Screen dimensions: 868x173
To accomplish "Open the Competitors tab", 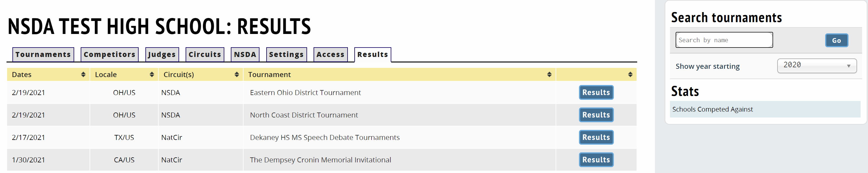I will [110, 55].
